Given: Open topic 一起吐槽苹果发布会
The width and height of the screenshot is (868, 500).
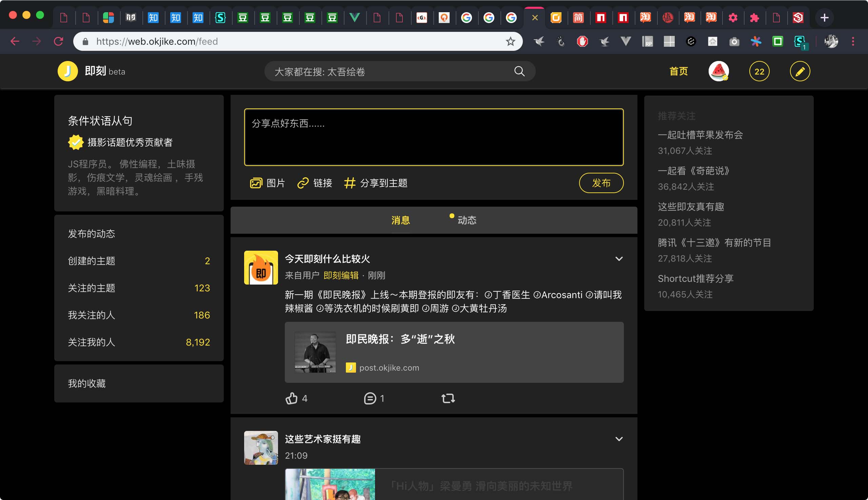Looking at the screenshot, I should click(700, 135).
